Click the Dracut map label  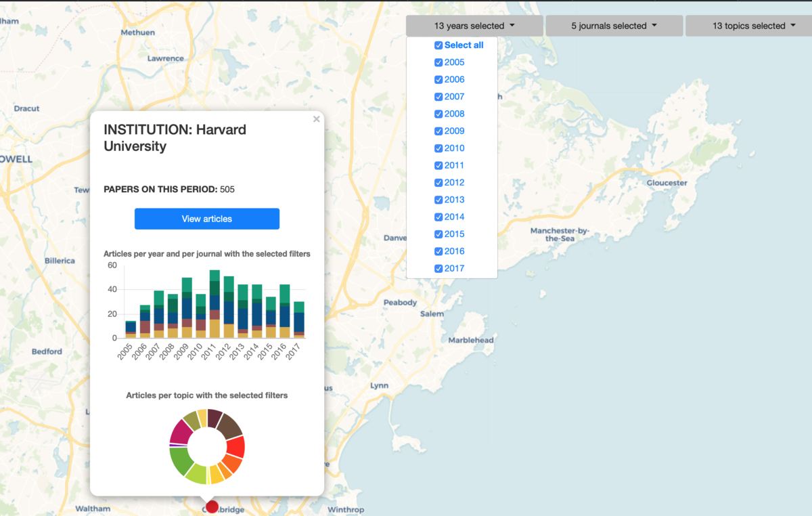click(27, 108)
